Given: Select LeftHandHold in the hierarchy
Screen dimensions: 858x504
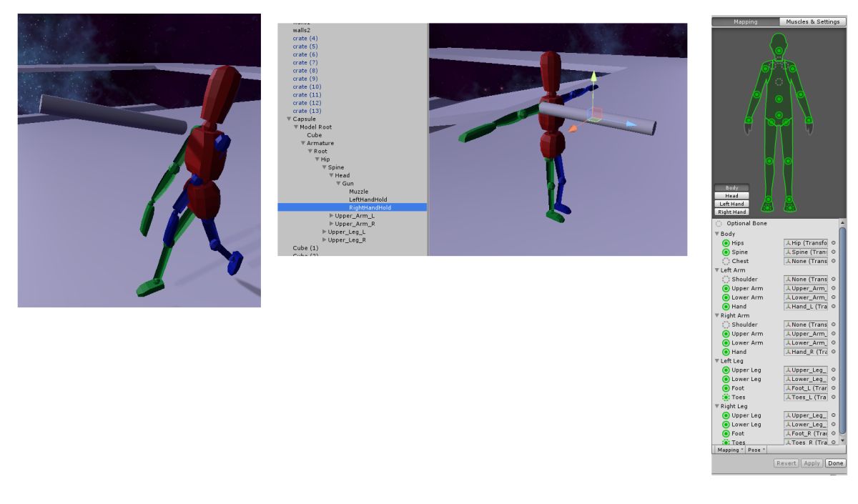Looking at the screenshot, I should (368, 199).
